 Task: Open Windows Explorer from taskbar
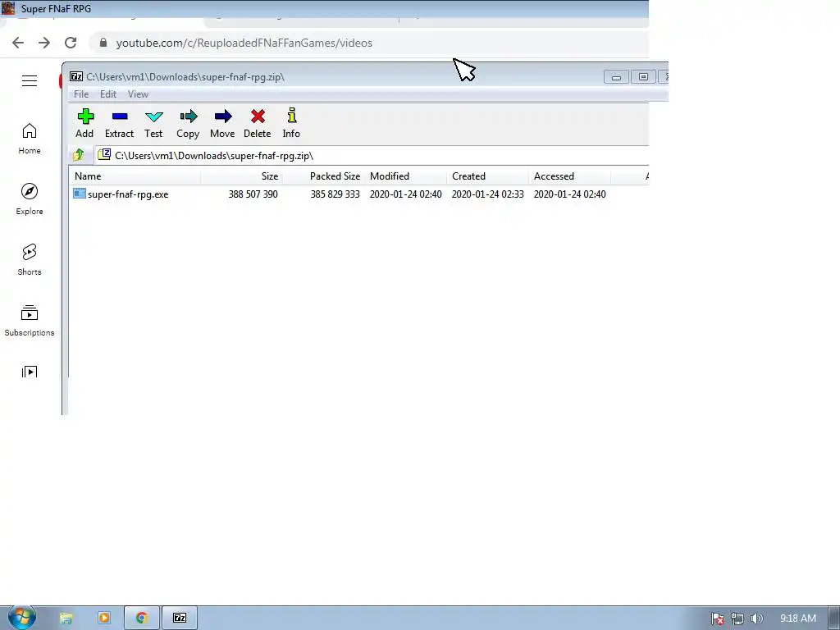[x=66, y=619]
